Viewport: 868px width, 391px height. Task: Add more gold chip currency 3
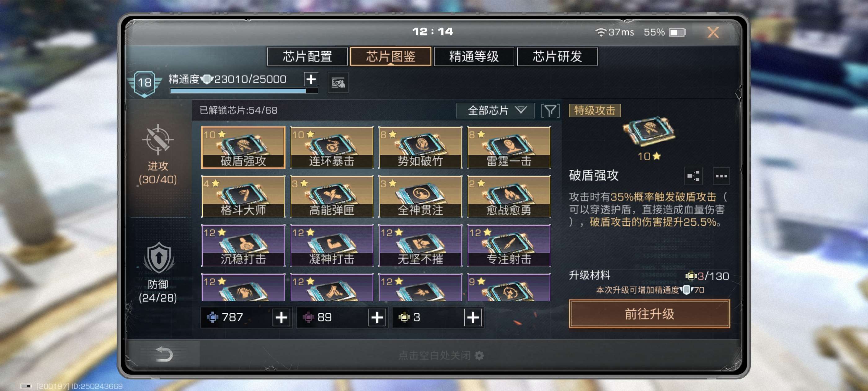pos(473,317)
